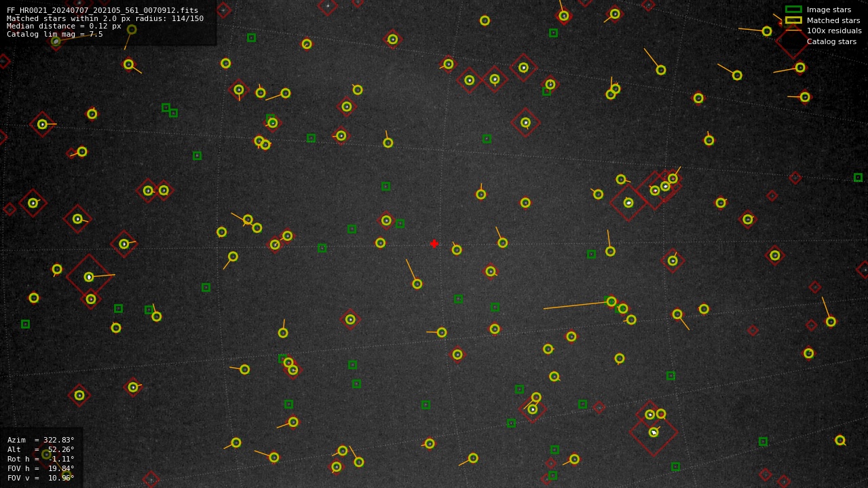The image size is (868, 488).
Task: Click the red cross field-center marker
Action: click(x=434, y=244)
